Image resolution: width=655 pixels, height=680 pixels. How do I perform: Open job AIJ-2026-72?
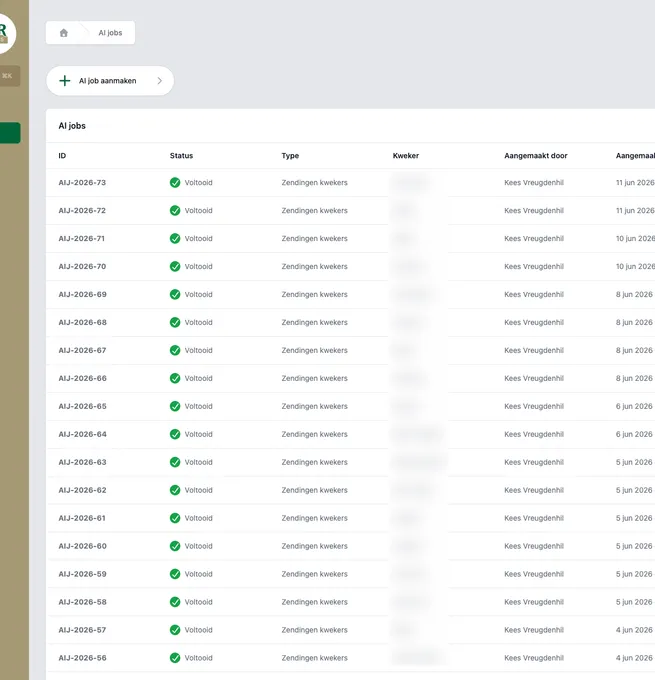82,211
